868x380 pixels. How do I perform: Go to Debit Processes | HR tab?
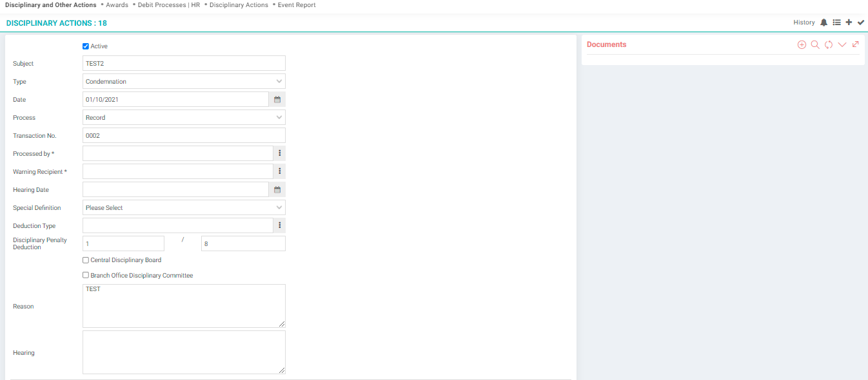pos(169,5)
